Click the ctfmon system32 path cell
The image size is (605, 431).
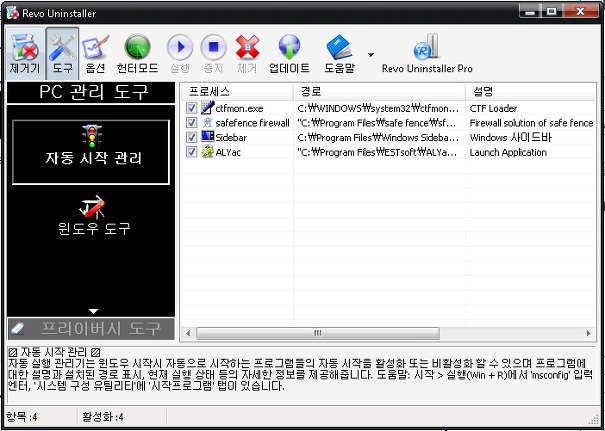[x=378, y=108]
